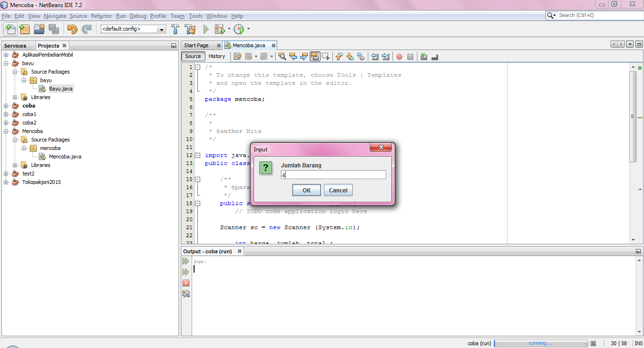Screen dimensions: 644x348
Task: Toggle highlight search in editor toolbar
Action: (x=315, y=56)
